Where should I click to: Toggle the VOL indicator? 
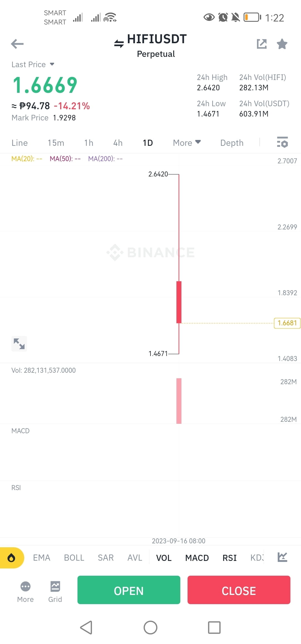click(164, 558)
